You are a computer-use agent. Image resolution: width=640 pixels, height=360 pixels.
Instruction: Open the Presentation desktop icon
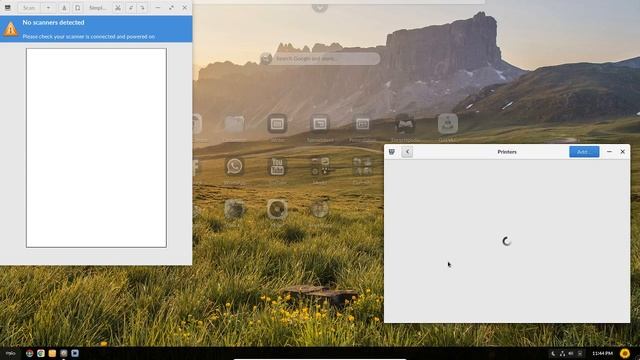(362, 124)
